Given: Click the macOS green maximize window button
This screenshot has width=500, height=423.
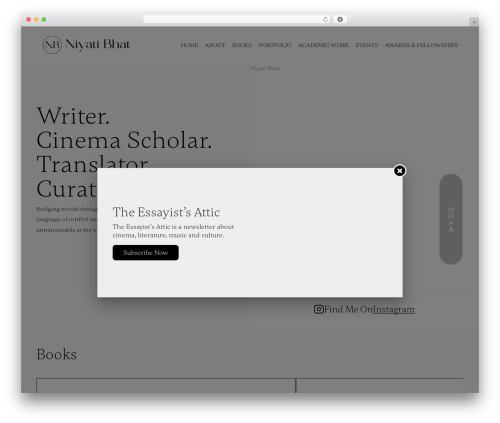Looking at the screenshot, I should [x=44, y=20].
